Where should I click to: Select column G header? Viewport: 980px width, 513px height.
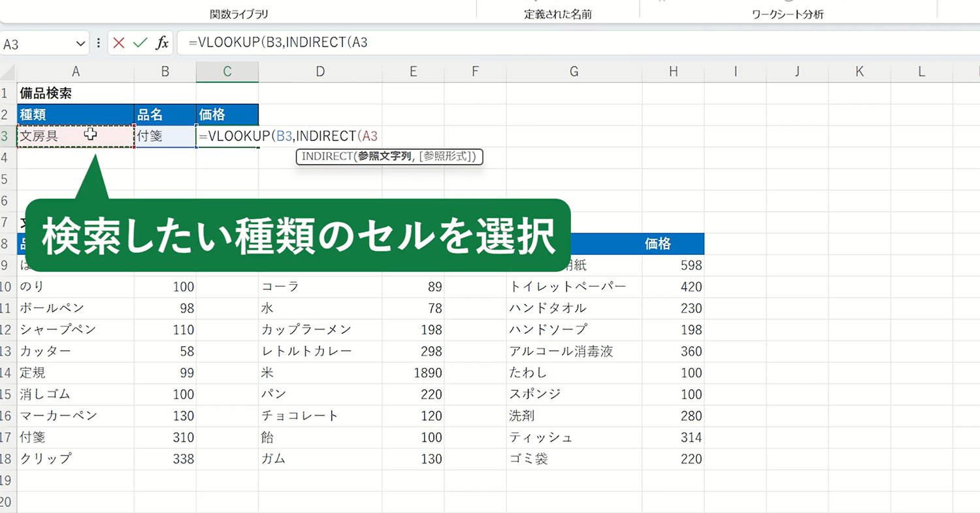[574, 72]
